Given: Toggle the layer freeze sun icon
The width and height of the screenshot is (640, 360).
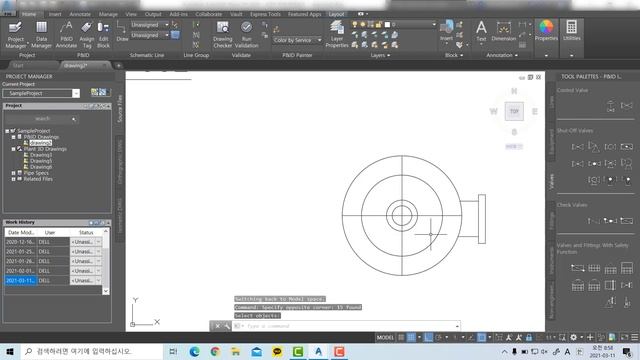Looking at the screenshot, I should pos(362,24).
